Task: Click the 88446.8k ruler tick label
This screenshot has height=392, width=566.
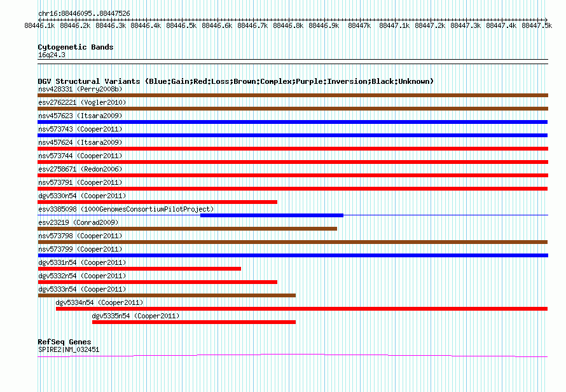Action: tap(288, 25)
